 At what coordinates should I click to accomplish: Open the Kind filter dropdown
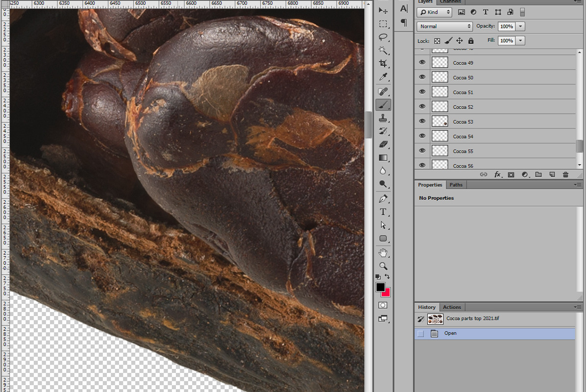point(434,12)
